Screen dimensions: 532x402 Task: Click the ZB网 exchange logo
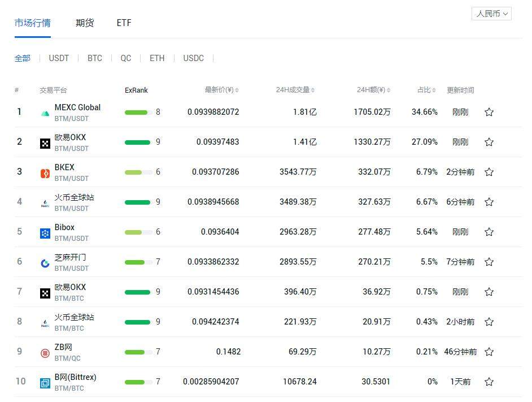coord(45,351)
